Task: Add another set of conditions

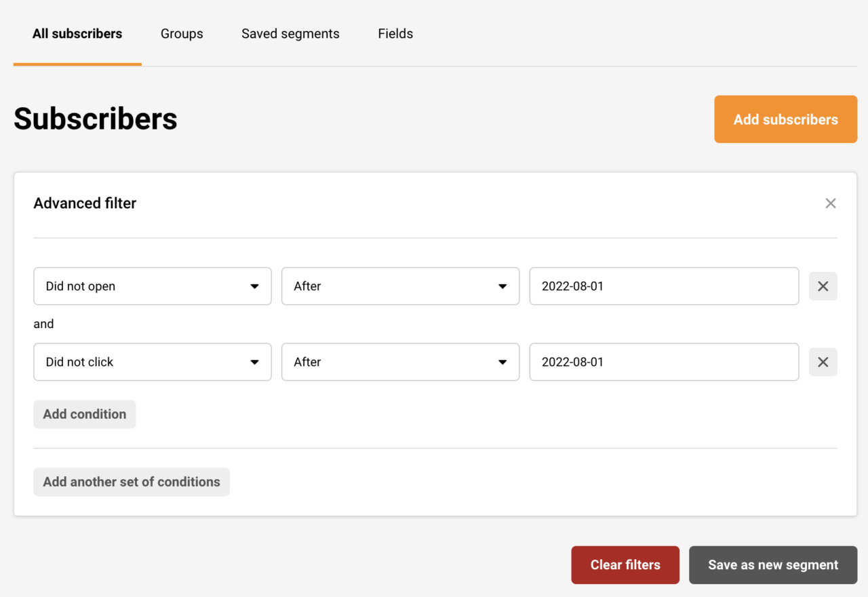Action: (131, 482)
